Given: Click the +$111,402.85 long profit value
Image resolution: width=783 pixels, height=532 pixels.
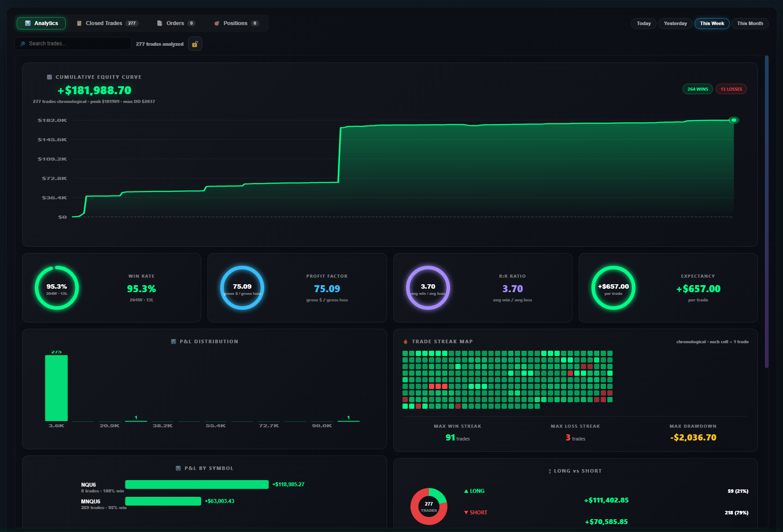Looking at the screenshot, I should coord(606,500).
